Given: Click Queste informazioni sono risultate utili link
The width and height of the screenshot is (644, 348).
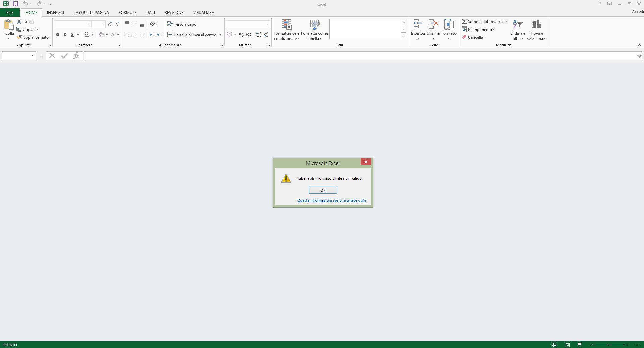Looking at the screenshot, I should 331,200.
